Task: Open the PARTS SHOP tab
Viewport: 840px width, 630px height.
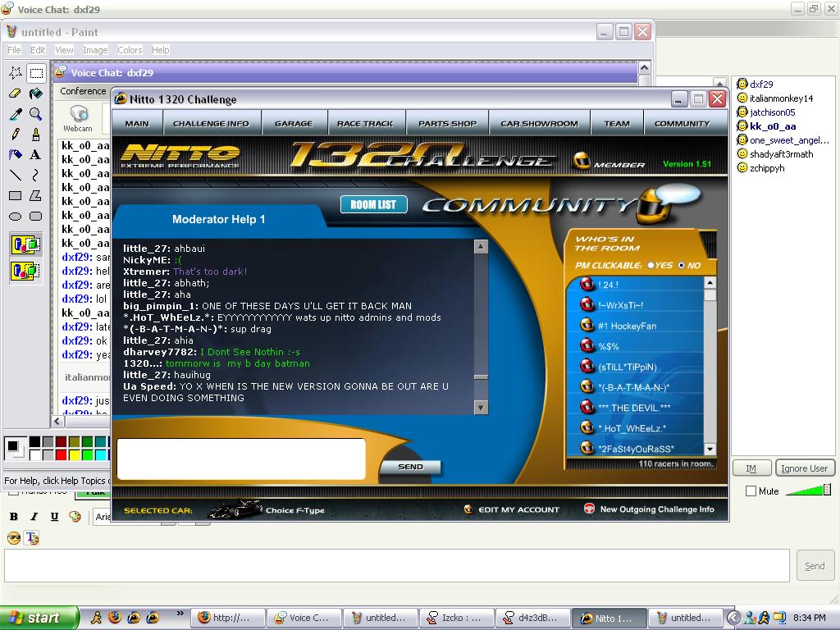Action: (x=447, y=123)
